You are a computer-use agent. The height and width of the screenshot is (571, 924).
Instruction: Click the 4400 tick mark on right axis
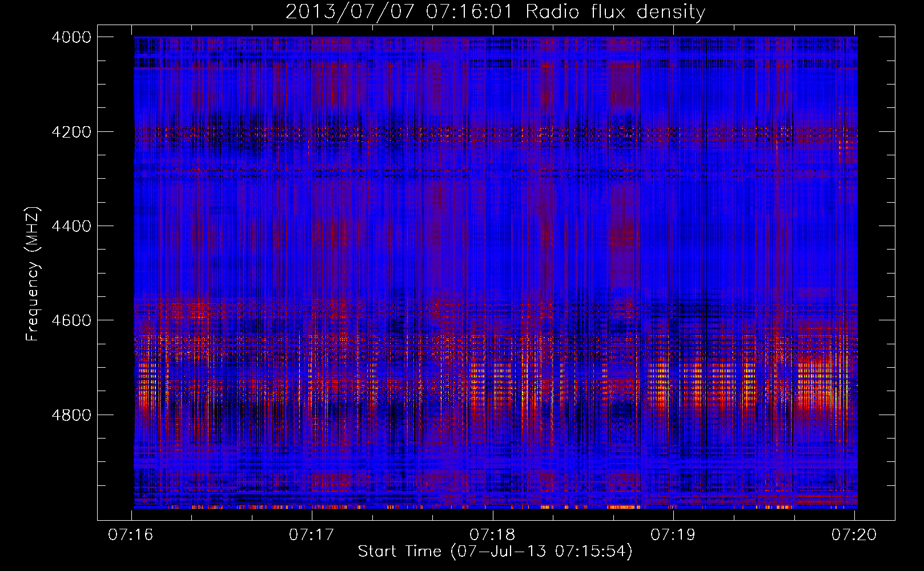[887, 226]
